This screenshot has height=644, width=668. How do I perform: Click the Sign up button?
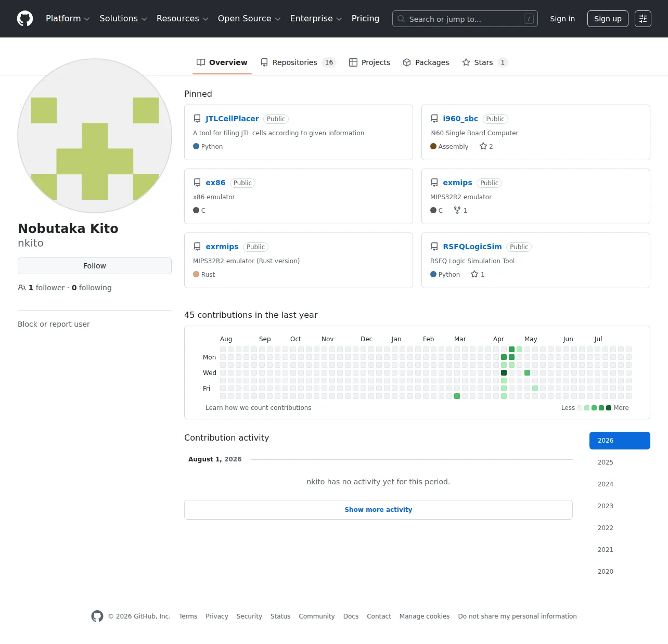pyautogui.click(x=608, y=19)
